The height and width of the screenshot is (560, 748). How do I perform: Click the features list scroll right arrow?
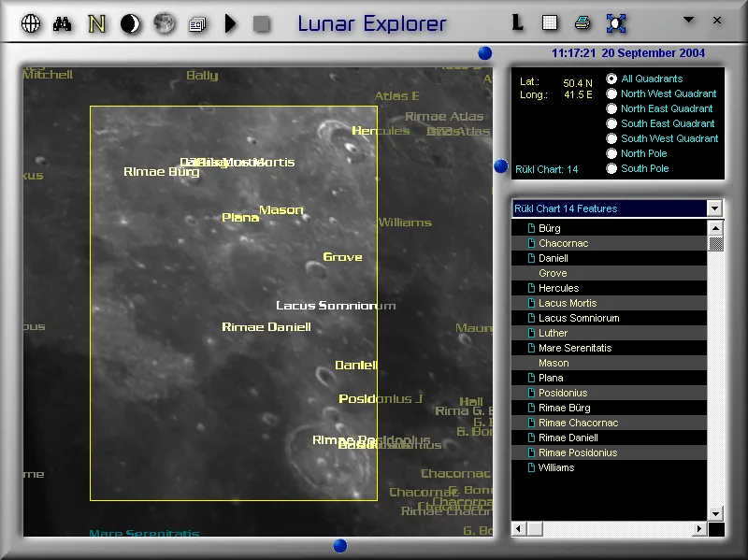point(699,528)
